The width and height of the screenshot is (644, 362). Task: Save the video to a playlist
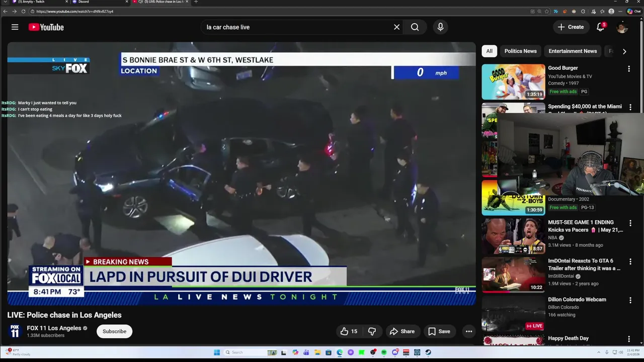pyautogui.click(x=439, y=331)
